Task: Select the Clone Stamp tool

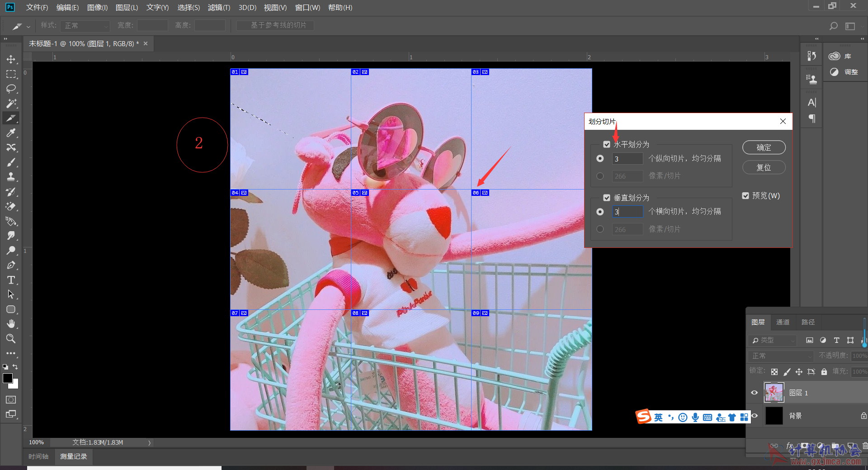Action: pyautogui.click(x=11, y=177)
